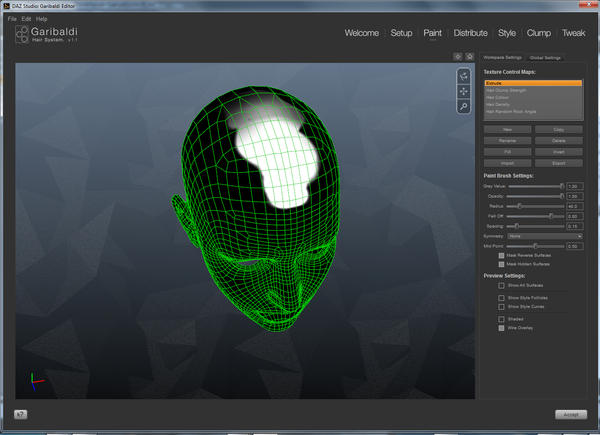Enable the Shaded preview checkbox
The height and width of the screenshot is (435, 600).
[501, 319]
